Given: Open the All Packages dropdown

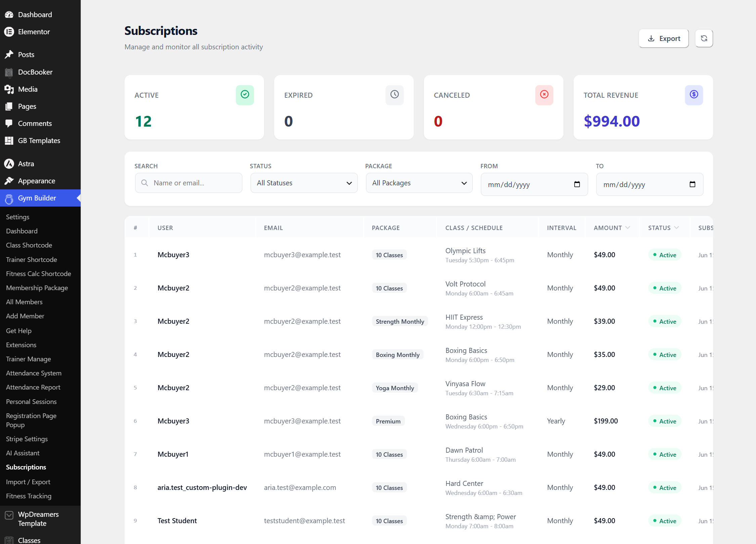Looking at the screenshot, I should (419, 183).
